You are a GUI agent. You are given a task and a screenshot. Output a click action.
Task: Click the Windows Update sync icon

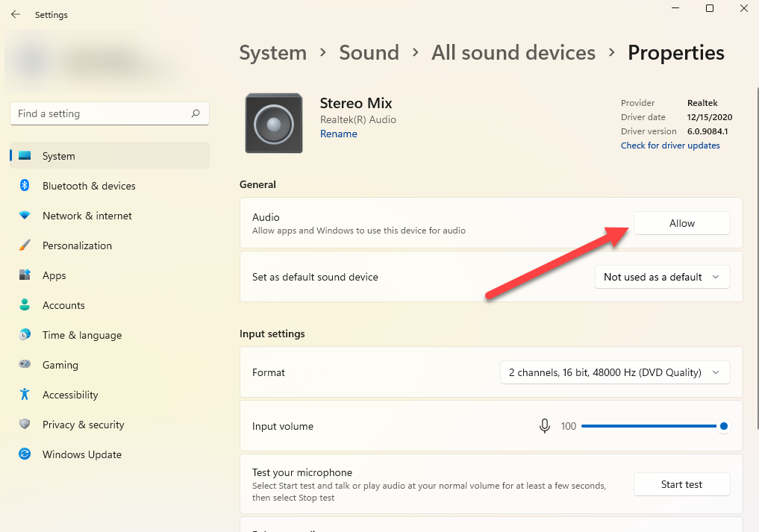(25, 454)
